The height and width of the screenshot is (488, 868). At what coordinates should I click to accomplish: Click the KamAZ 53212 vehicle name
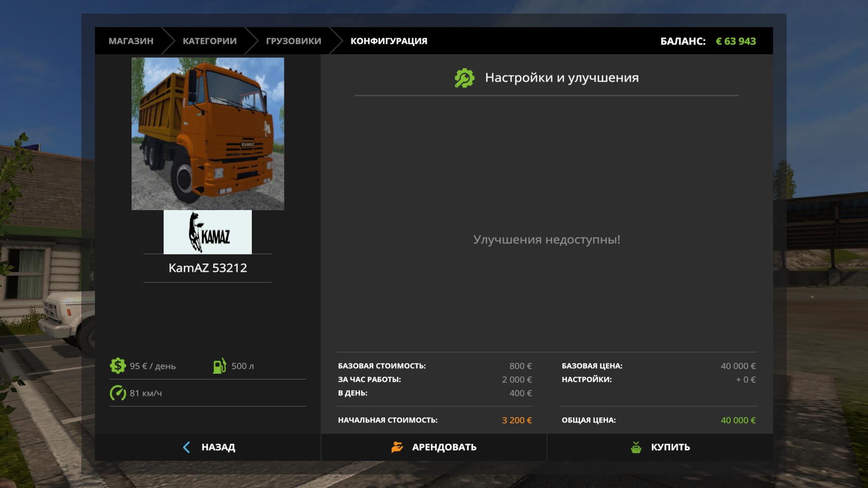208,268
